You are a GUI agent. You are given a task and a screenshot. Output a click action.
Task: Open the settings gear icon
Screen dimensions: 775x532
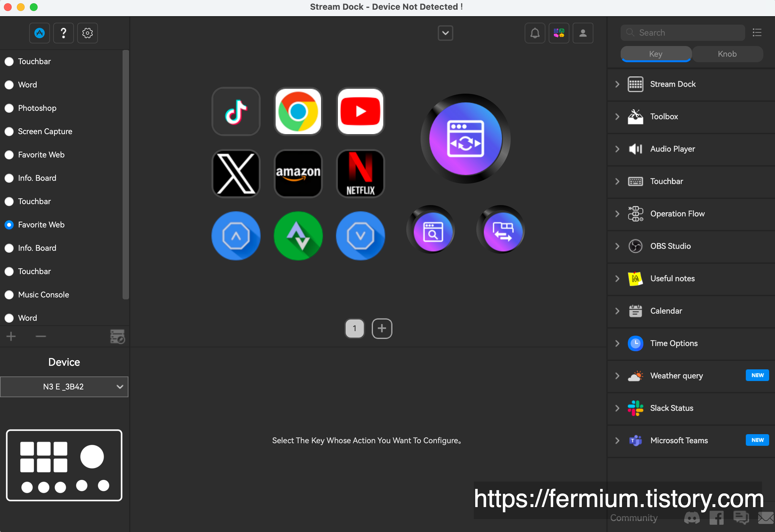[88, 33]
